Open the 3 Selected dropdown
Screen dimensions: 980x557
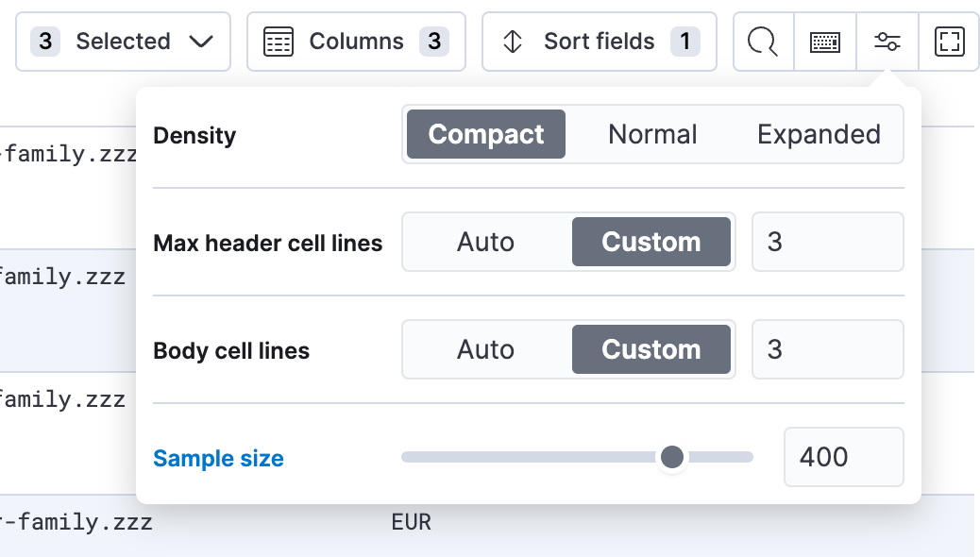pyautogui.click(x=123, y=41)
